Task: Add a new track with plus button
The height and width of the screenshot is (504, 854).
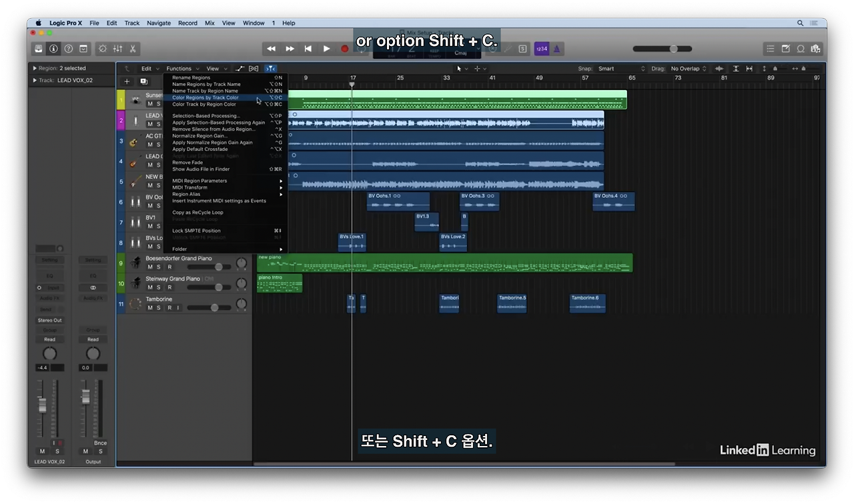Action: (x=127, y=81)
